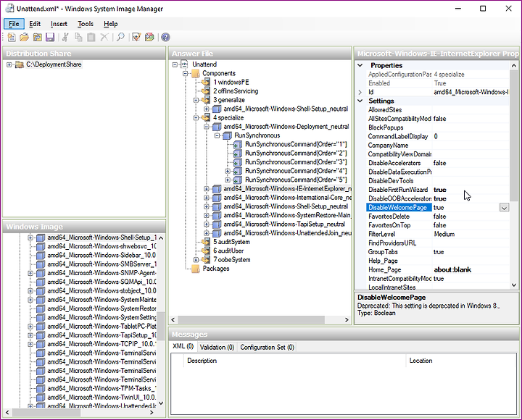Click the Answer File horizontal scrollbar
The image size is (522, 420).
(x=252, y=320)
